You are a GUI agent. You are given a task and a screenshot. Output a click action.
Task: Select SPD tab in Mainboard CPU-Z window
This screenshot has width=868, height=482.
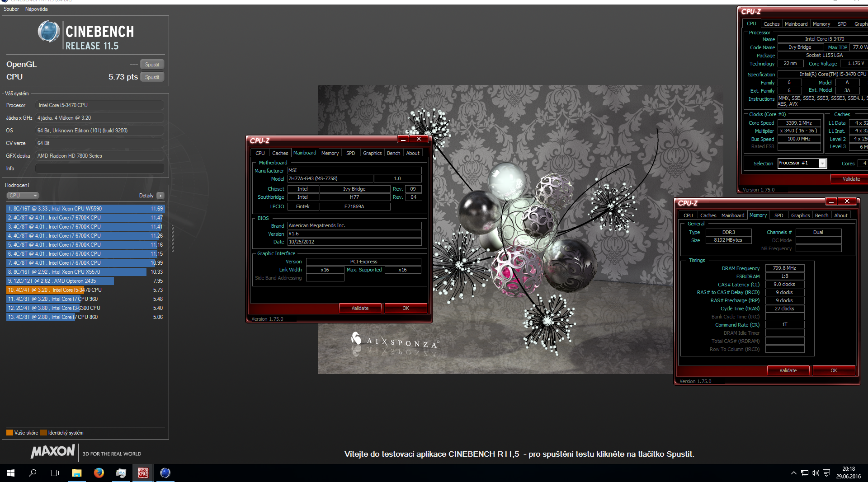tap(350, 153)
